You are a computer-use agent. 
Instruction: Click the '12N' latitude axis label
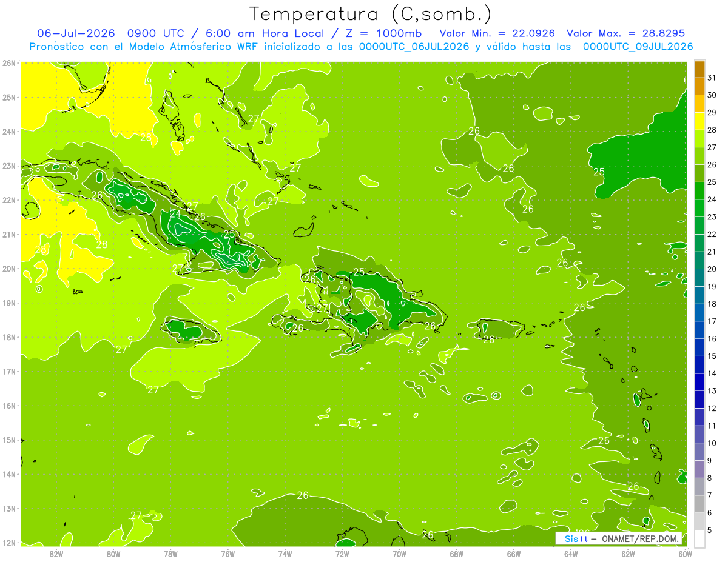point(9,543)
